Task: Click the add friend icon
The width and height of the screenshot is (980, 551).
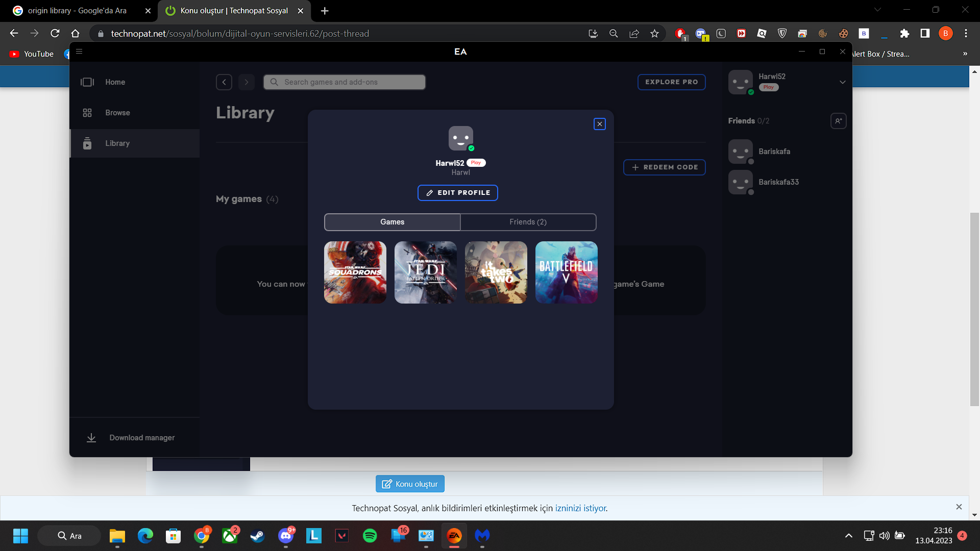Action: [x=838, y=121]
